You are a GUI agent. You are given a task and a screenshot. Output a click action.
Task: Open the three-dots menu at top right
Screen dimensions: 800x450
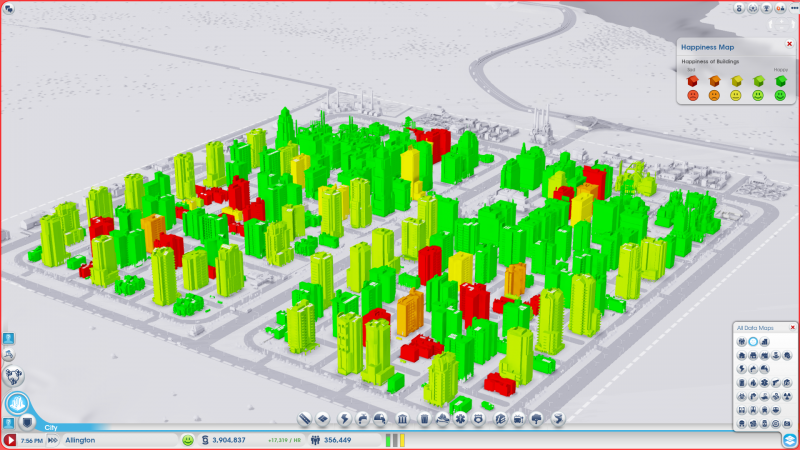(794, 8)
